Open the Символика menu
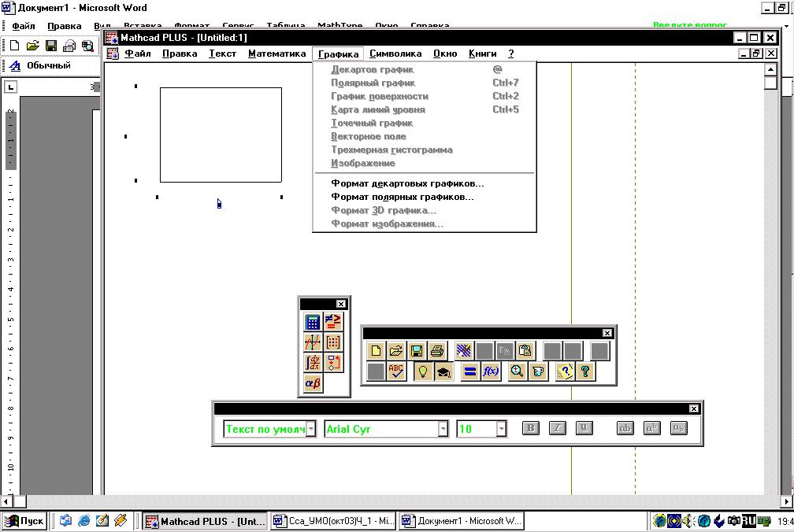This screenshot has width=794, height=532. (x=395, y=54)
